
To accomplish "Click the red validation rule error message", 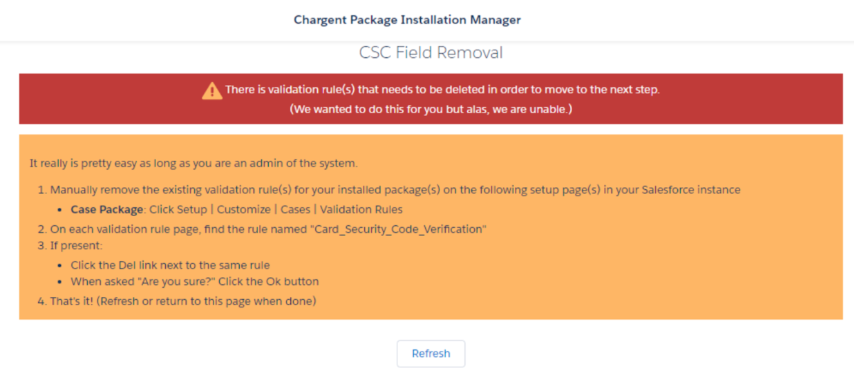I will [442, 90].
